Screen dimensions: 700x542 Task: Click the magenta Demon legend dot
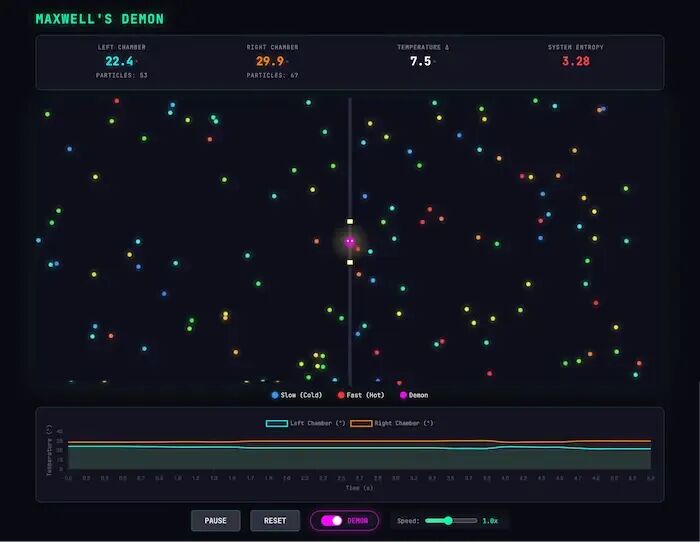pos(403,395)
